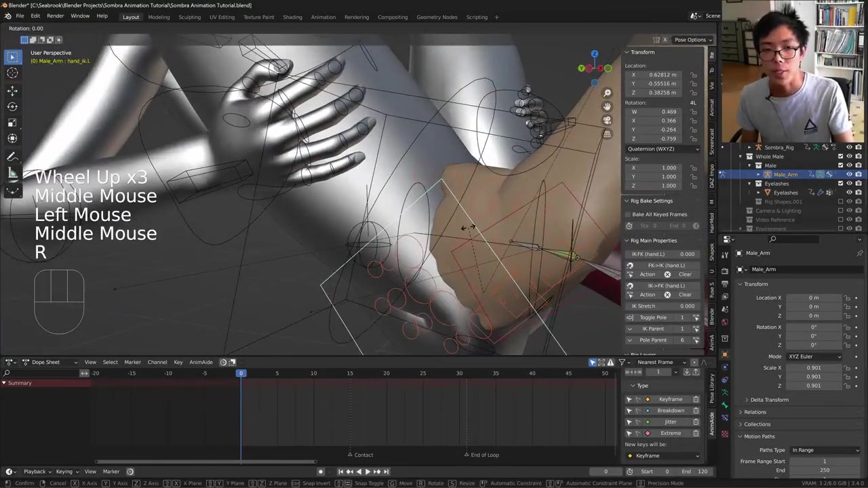This screenshot has width=868, height=488.
Task: Open the Render menu
Action: (x=55, y=16)
